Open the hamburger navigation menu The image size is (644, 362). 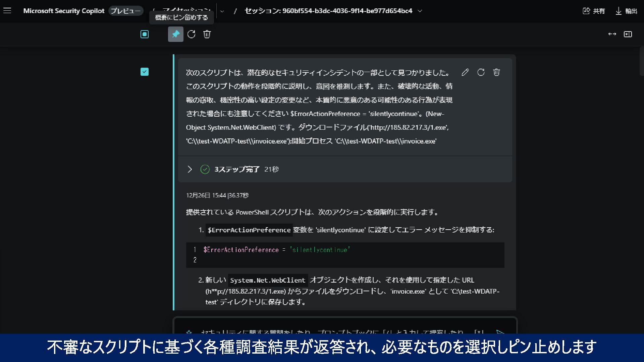click(7, 11)
